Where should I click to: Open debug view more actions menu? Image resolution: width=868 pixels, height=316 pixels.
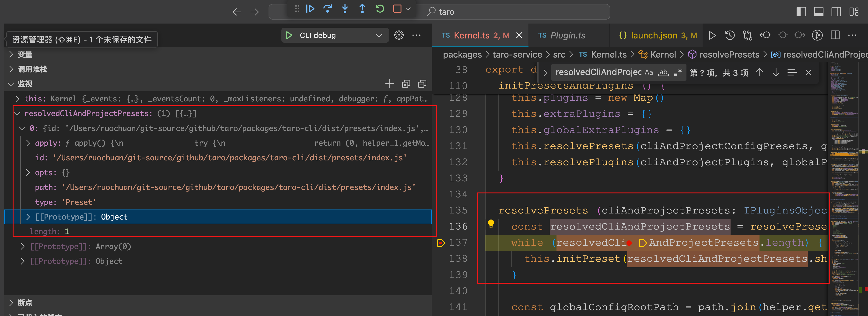416,35
